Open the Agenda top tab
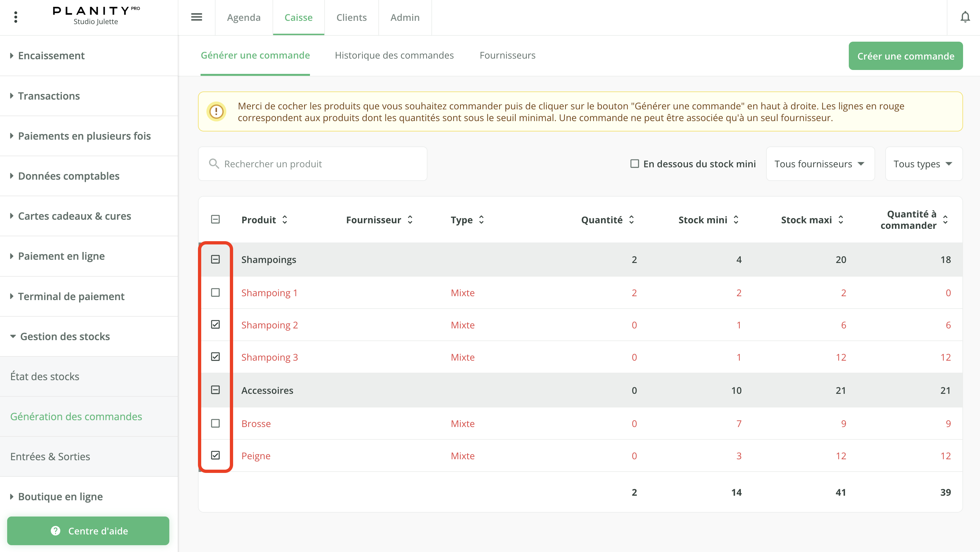This screenshot has width=980, height=552. click(x=244, y=18)
